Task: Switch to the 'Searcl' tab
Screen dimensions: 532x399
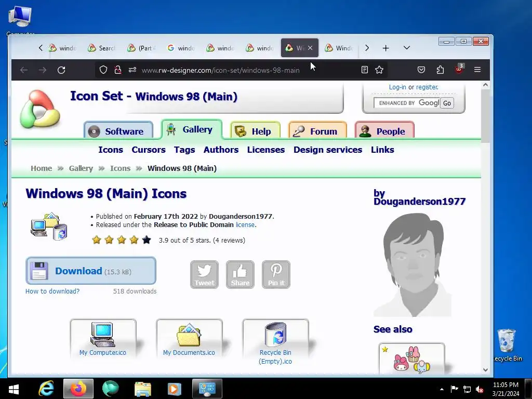Action: pyautogui.click(x=102, y=48)
